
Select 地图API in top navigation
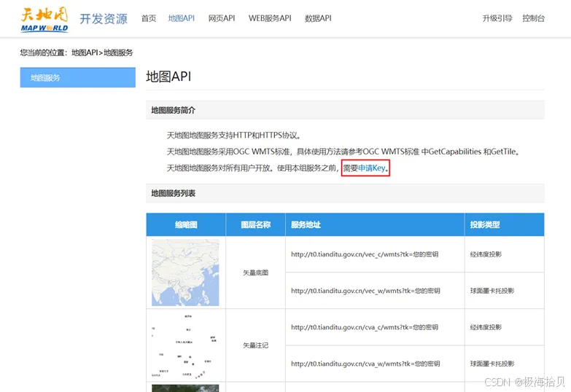182,18
